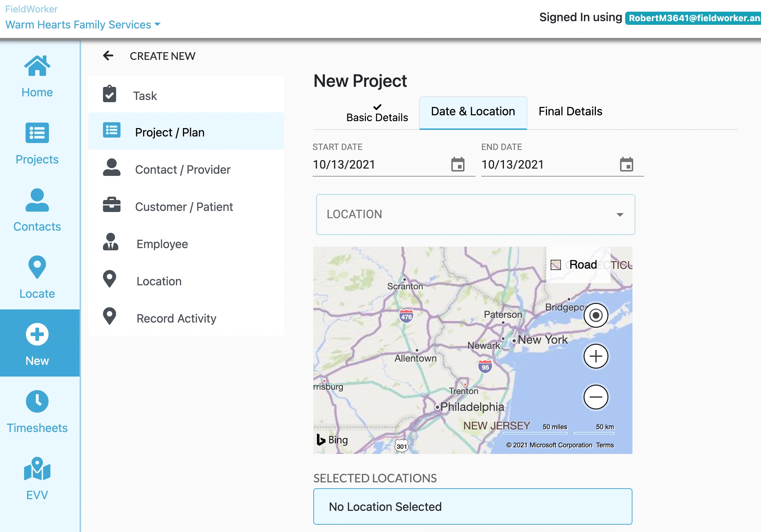Image resolution: width=761 pixels, height=532 pixels.
Task: Switch to Final Details tab
Action: coord(570,111)
